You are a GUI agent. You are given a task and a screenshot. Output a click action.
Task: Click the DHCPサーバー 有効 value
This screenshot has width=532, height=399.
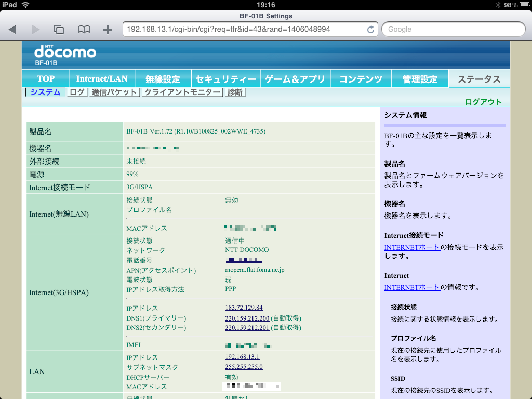click(x=231, y=377)
